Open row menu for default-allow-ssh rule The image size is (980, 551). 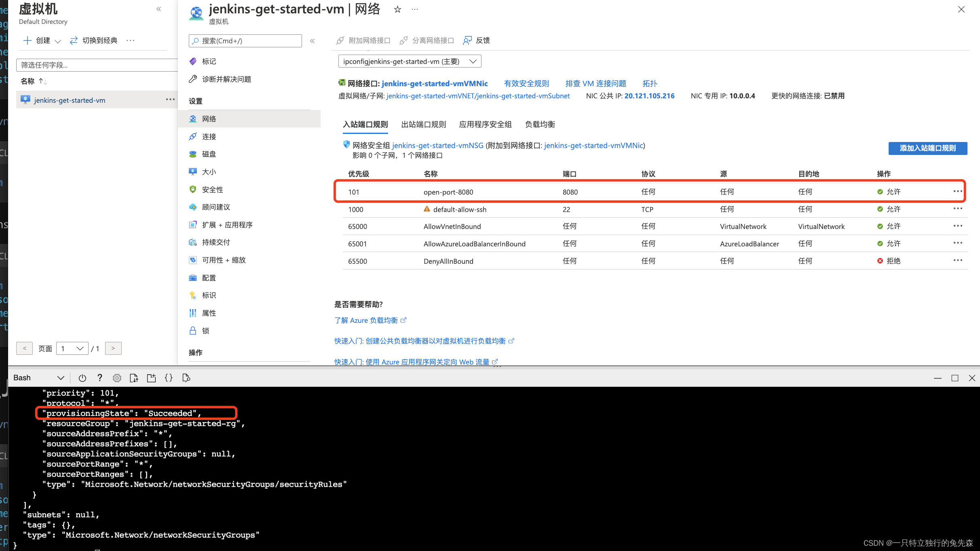tap(957, 209)
